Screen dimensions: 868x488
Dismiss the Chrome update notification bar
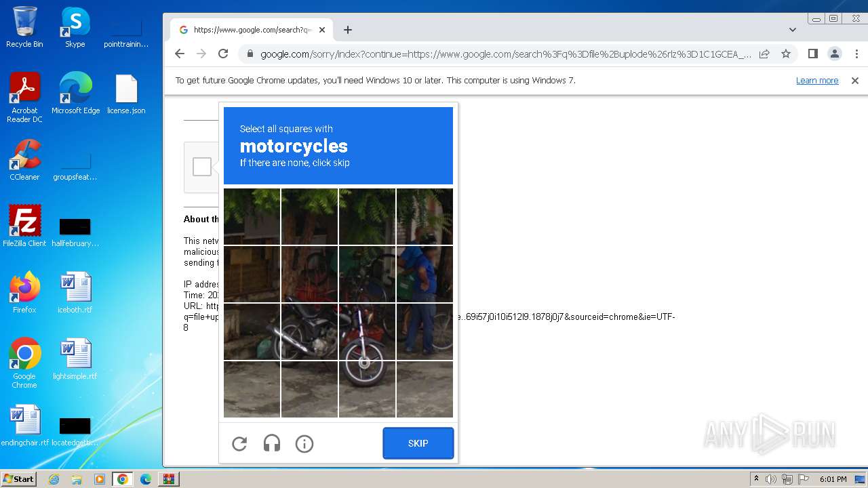tap(855, 80)
